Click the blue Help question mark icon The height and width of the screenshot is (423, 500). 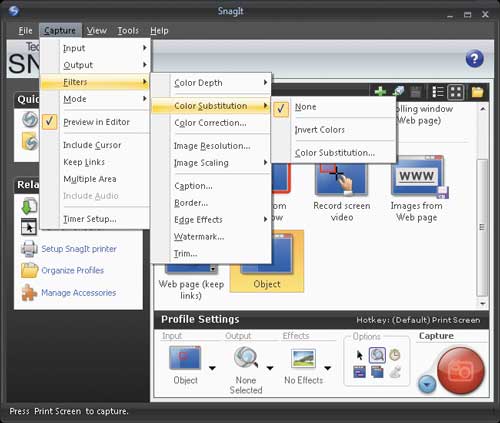click(474, 59)
